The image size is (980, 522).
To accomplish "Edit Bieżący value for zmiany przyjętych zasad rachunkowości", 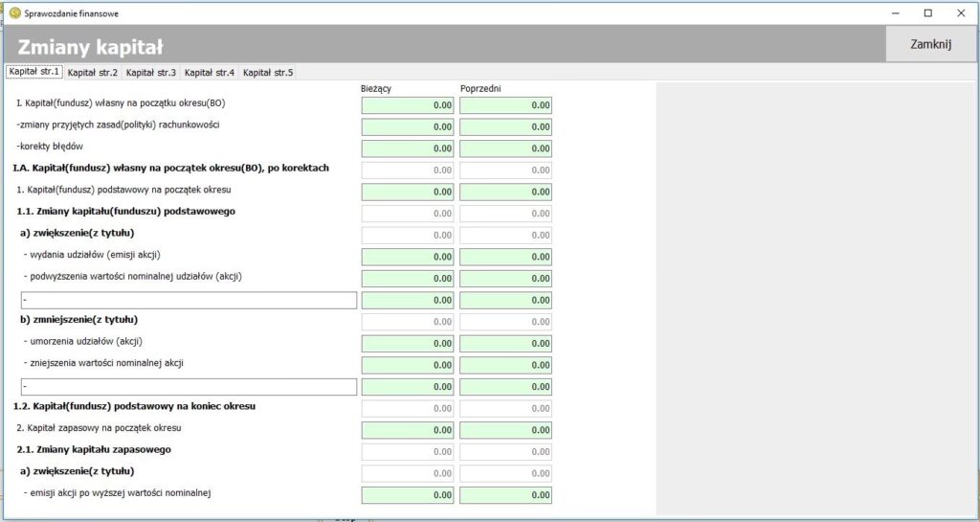I will coord(408,126).
